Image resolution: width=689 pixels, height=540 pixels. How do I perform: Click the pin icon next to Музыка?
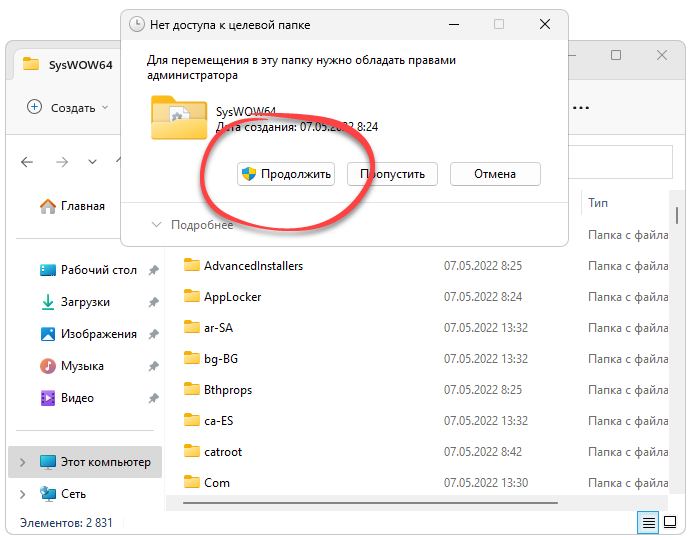click(x=153, y=366)
